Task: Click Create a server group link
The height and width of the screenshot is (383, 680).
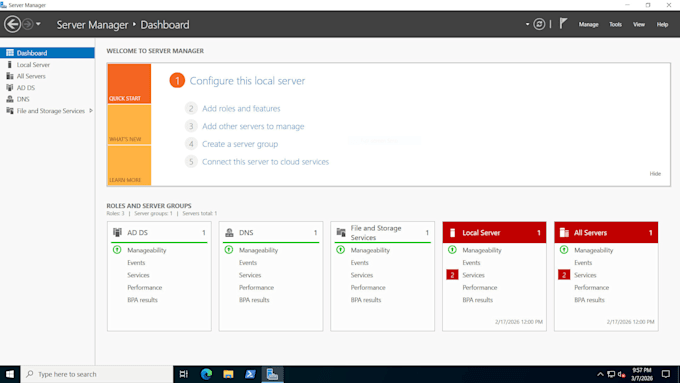Action: 240,144
